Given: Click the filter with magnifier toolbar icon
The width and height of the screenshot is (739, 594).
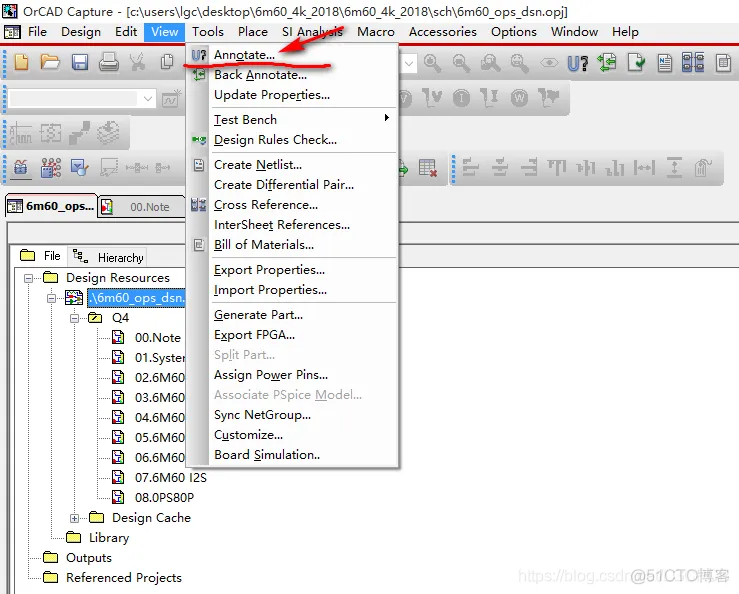Looking at the screenshot, I should click(x=80, y=167).
